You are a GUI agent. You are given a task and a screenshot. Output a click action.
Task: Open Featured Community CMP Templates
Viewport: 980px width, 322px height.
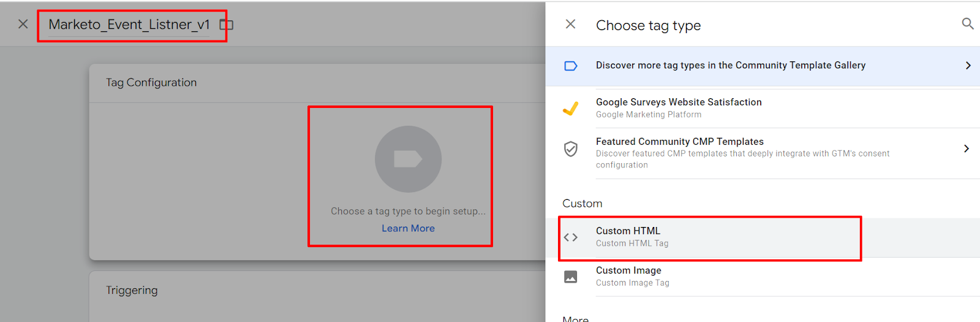(x=763, y=153)
